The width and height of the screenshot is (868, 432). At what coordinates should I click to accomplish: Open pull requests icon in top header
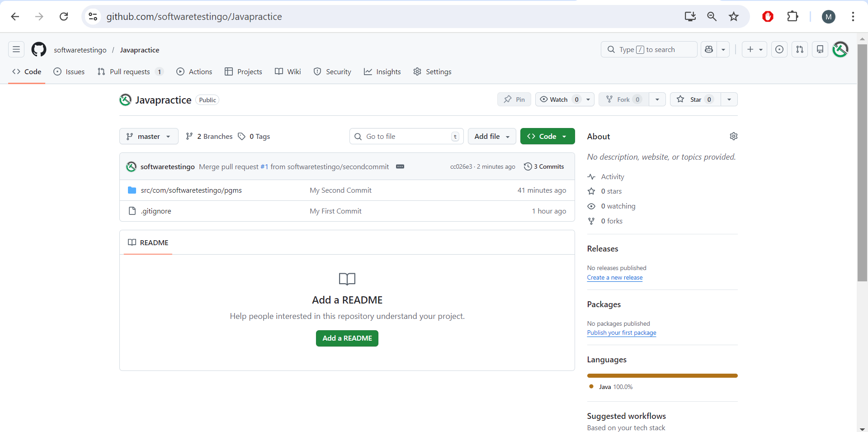[x=800, y=49]
